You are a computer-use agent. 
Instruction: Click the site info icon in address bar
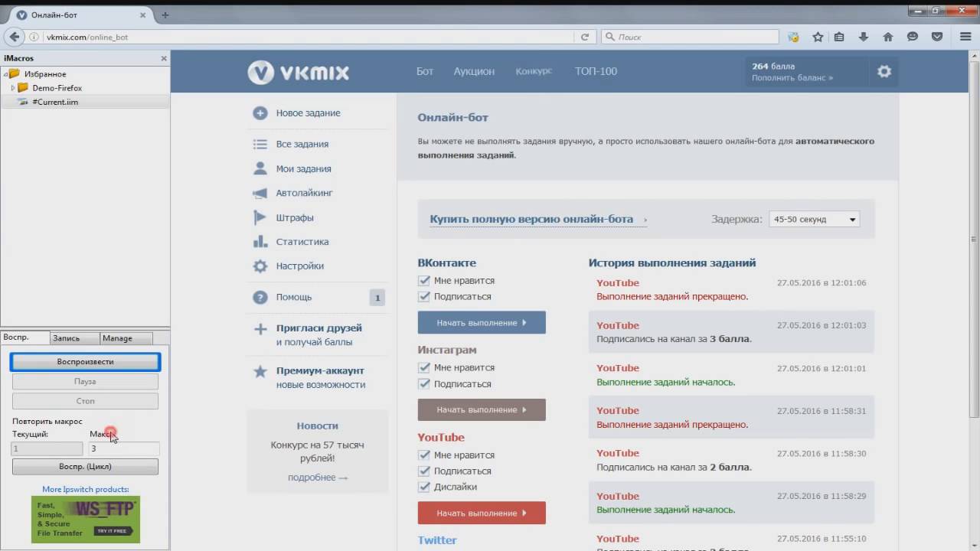coord(34,37)
